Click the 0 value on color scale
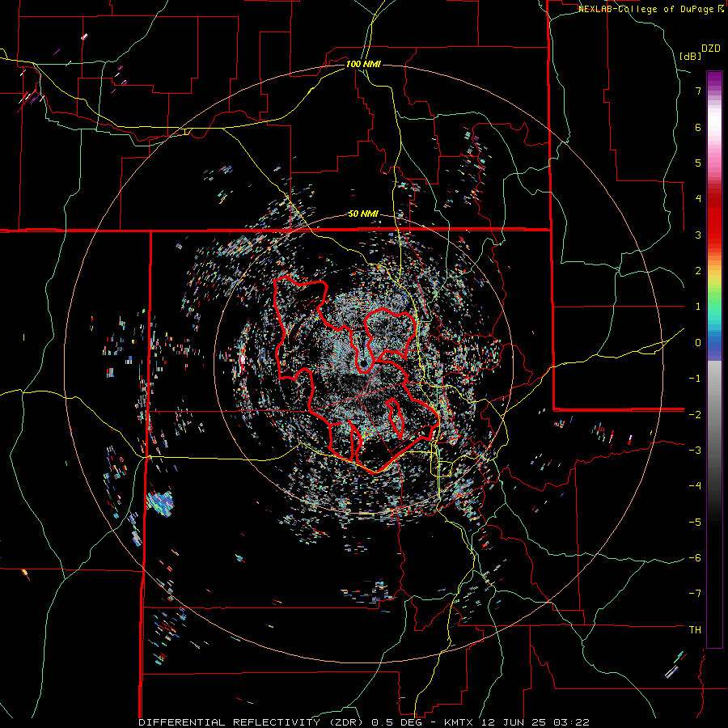Image resolution: width=728 pixels, height=728 pixels. [698, 343]
